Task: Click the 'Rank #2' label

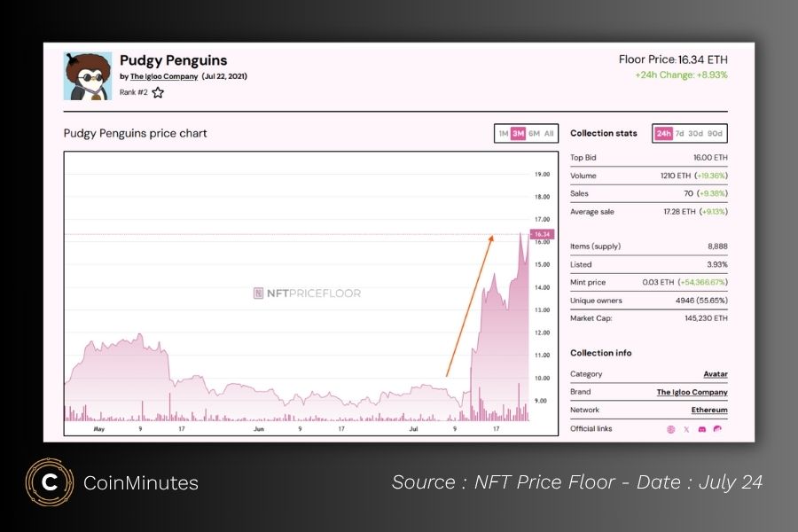Action: (133, 92)
